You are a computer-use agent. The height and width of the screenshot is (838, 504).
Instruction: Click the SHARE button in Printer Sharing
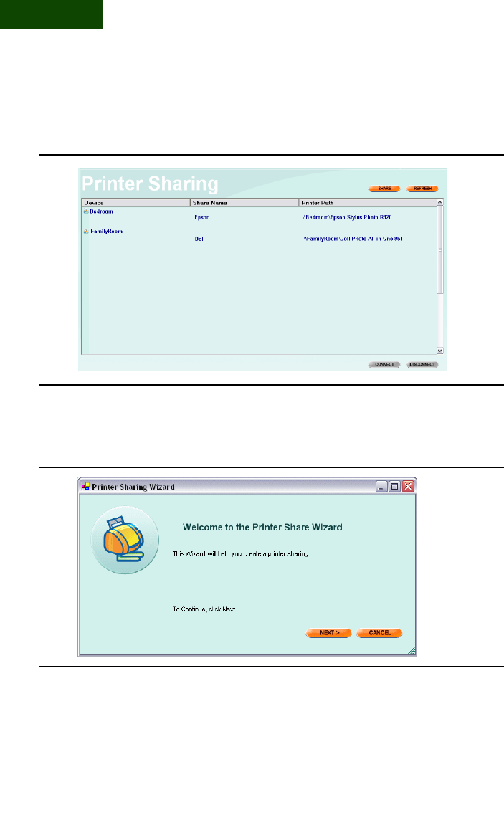[384, 189]
